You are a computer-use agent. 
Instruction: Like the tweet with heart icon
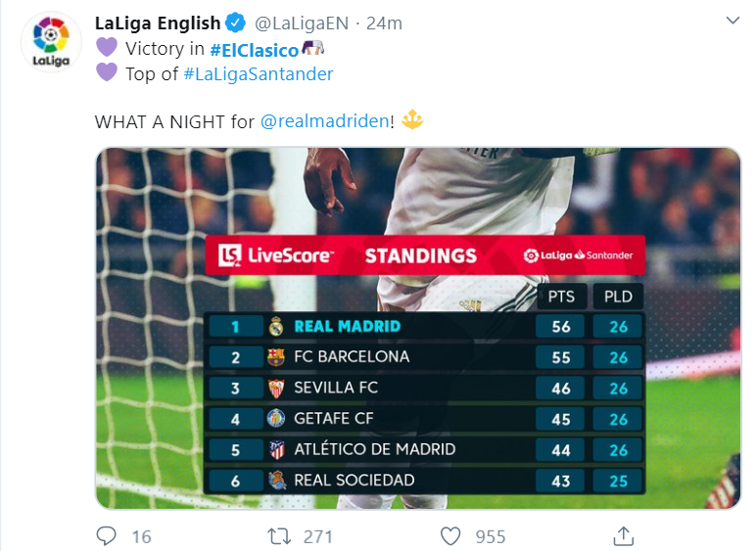coord(450,536)
